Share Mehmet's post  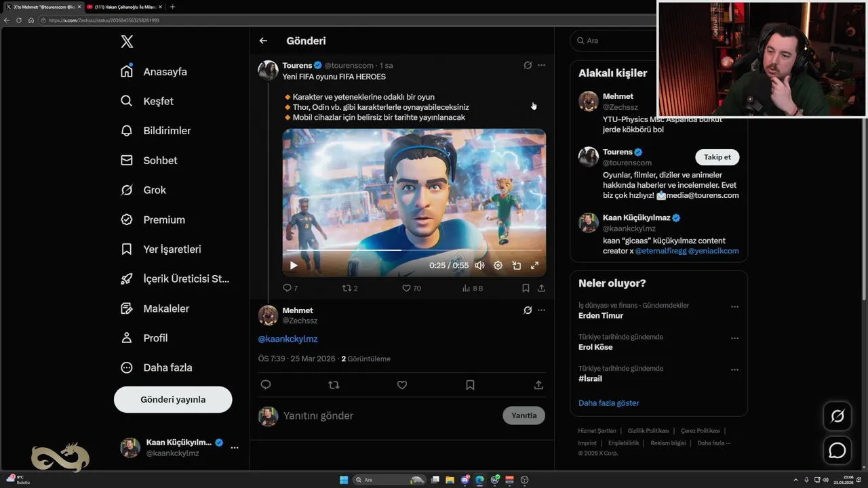click(538, 385)
